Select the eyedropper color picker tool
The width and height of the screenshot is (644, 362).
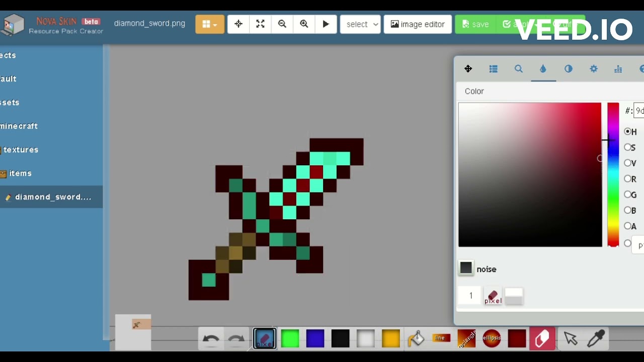point(596,339)
